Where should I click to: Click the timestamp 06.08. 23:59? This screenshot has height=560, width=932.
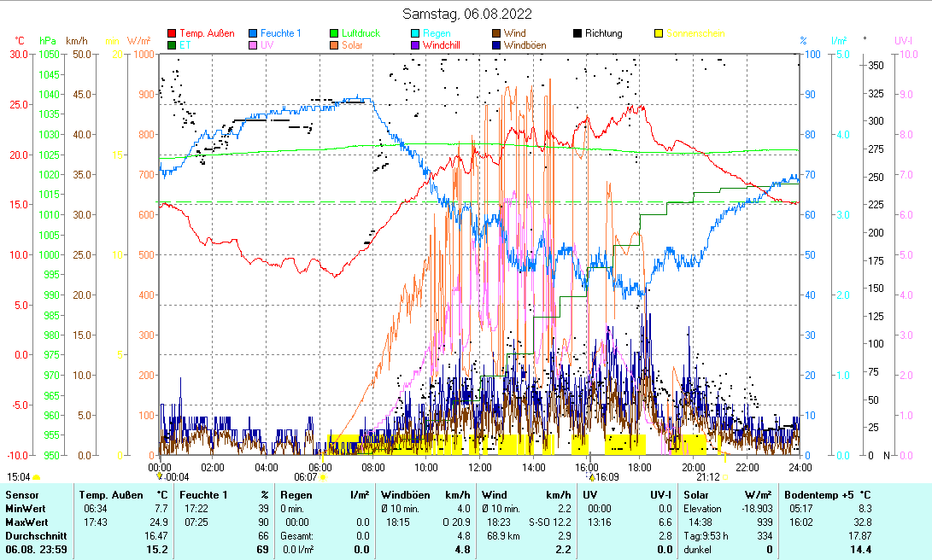[x=36, y=549]
